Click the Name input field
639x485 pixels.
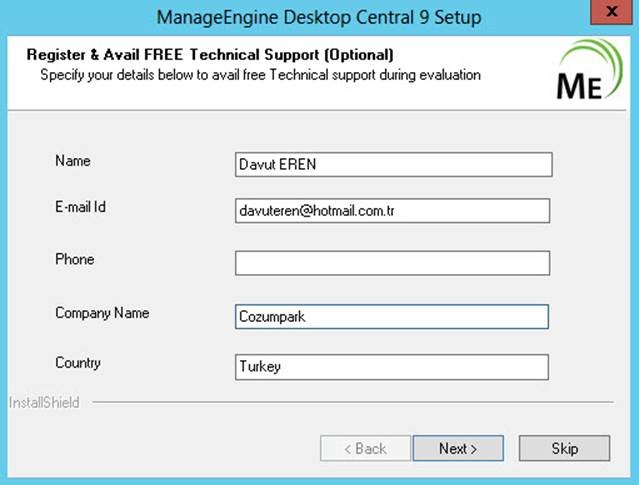394,165
